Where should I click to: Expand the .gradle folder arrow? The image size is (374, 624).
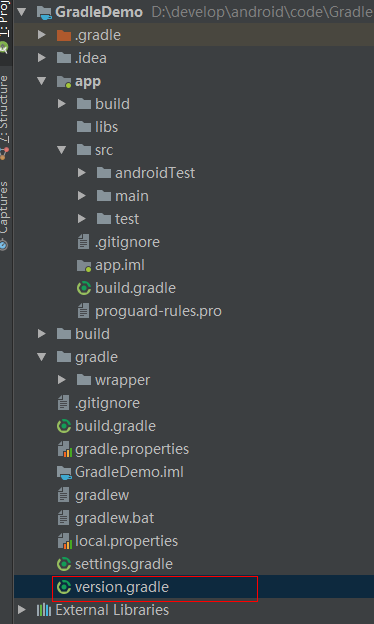(42, 35)
